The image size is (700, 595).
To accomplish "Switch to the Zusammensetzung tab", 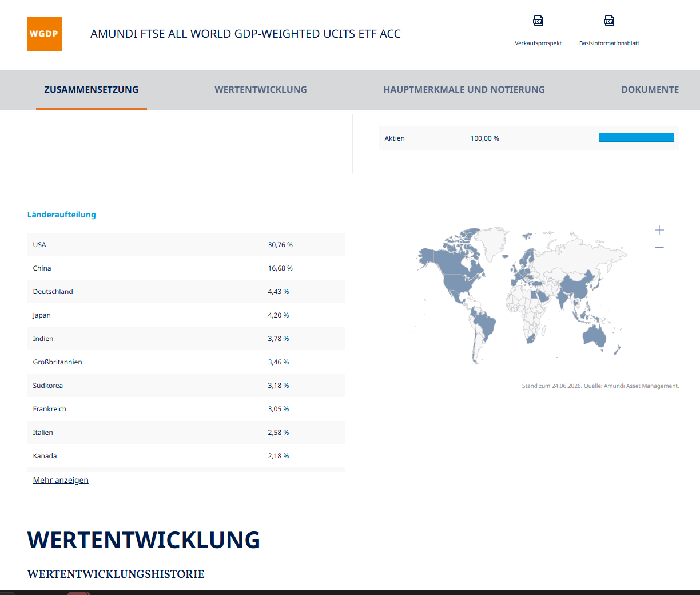I will [92, 89].
